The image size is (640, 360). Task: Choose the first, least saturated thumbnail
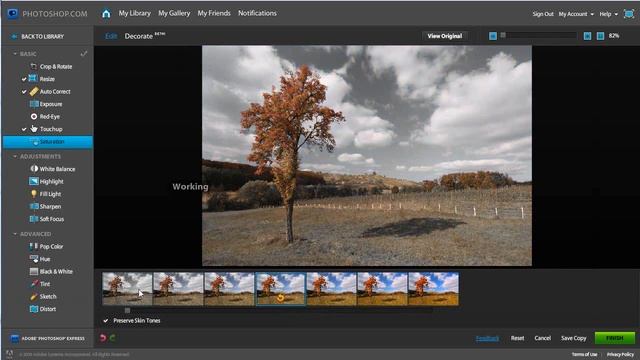tap(127, 289)
